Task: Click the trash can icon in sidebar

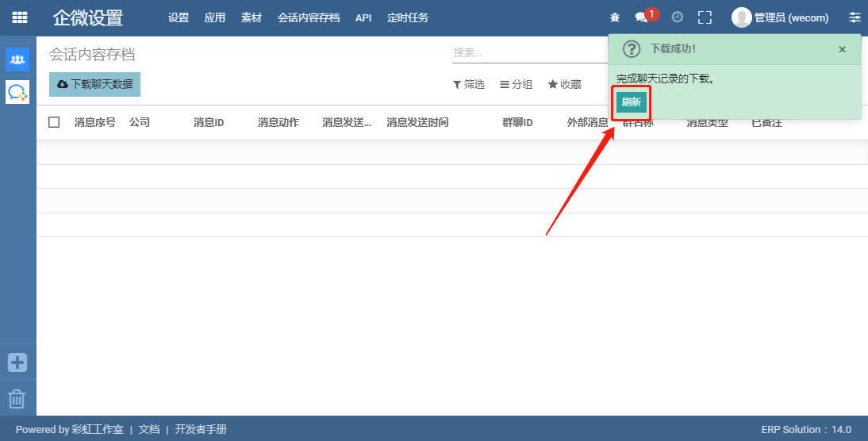Action: pyautogui.click(x=17, y=398)
